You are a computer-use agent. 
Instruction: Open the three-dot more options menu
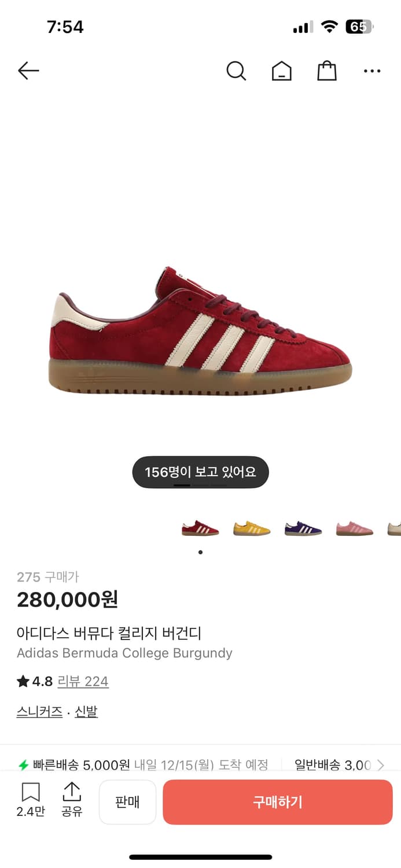click(372, 71)
